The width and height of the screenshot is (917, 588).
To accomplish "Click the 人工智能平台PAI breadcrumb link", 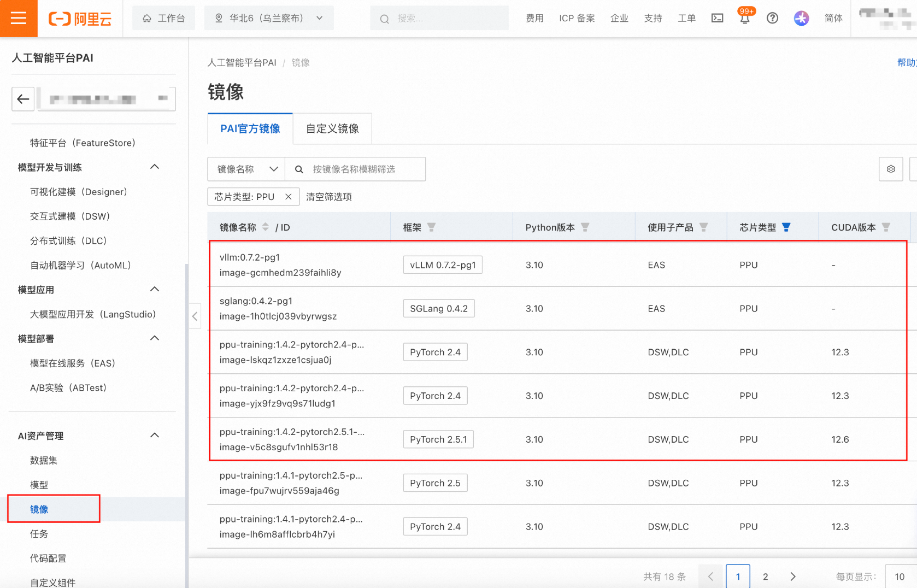I will tap(242, 62).
